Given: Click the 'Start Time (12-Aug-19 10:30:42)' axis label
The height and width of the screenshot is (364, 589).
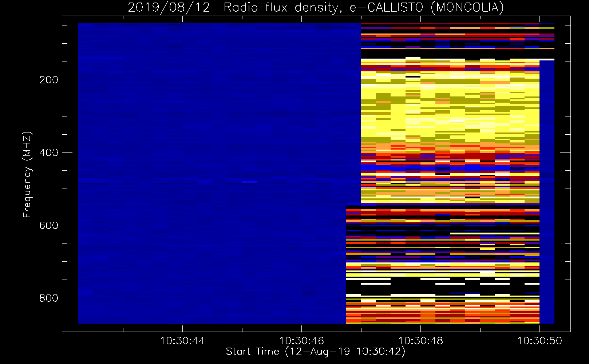Looking at the screenshot, I should [316, 352].
